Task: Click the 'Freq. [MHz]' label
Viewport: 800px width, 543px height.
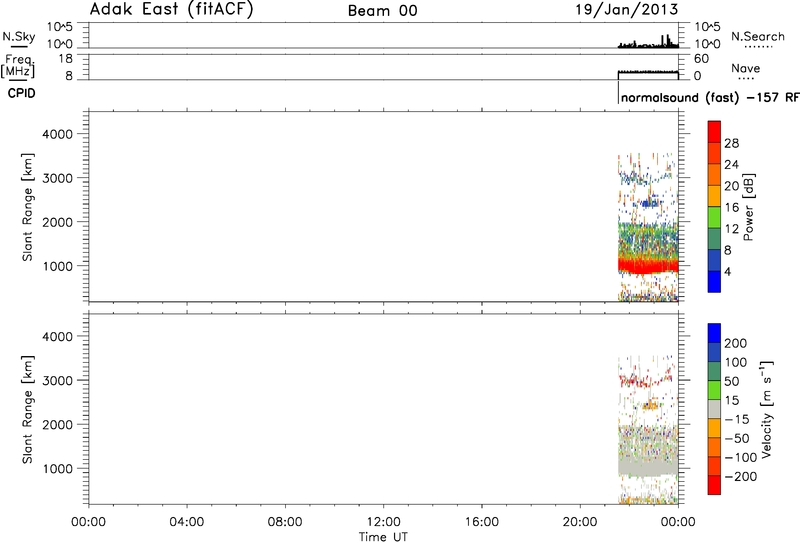Action: point(18,65)
